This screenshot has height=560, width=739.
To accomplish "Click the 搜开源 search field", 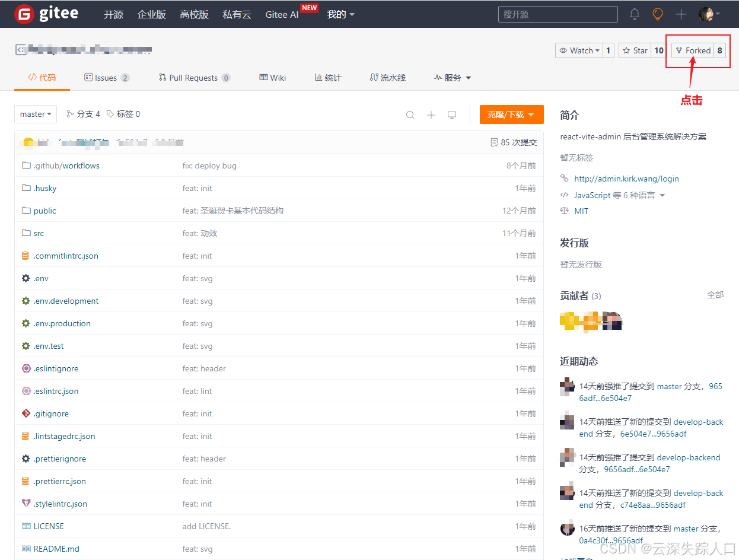I will 558,14.
